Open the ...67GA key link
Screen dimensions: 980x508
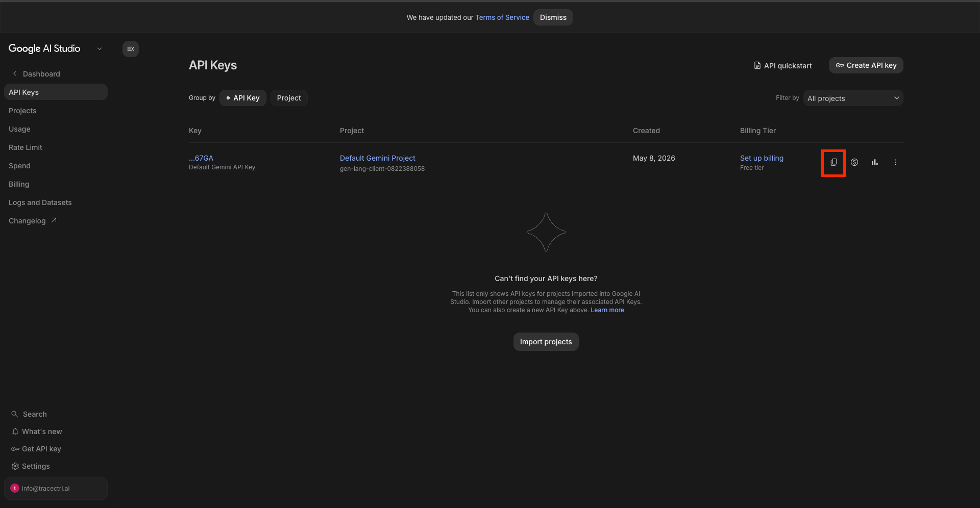(201, 158)
